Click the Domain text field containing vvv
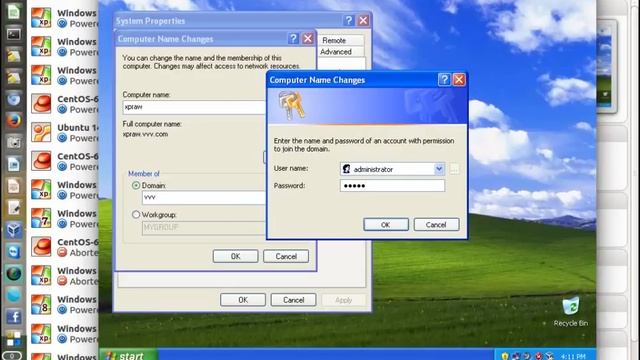 204,197
